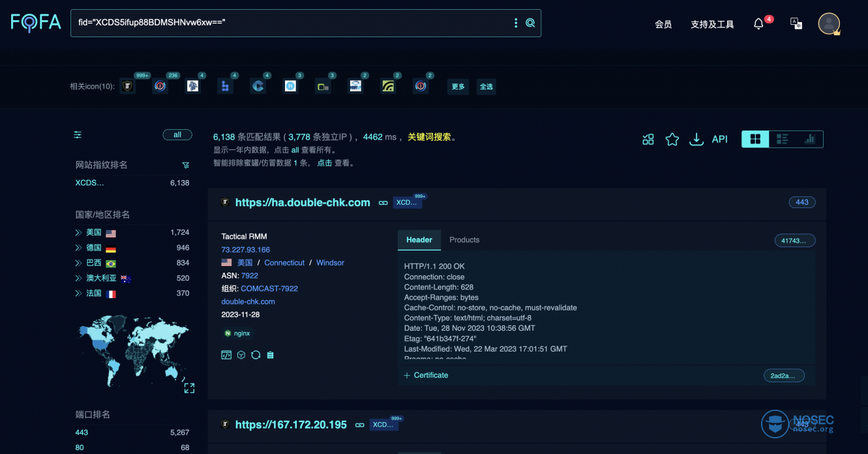
Task: Select the green Wi-Fi signal related icon
Action: 388,86
